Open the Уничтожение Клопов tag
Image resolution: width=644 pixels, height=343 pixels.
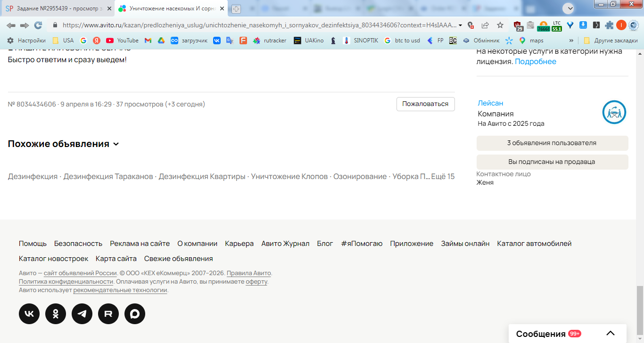tap(289, 177)
